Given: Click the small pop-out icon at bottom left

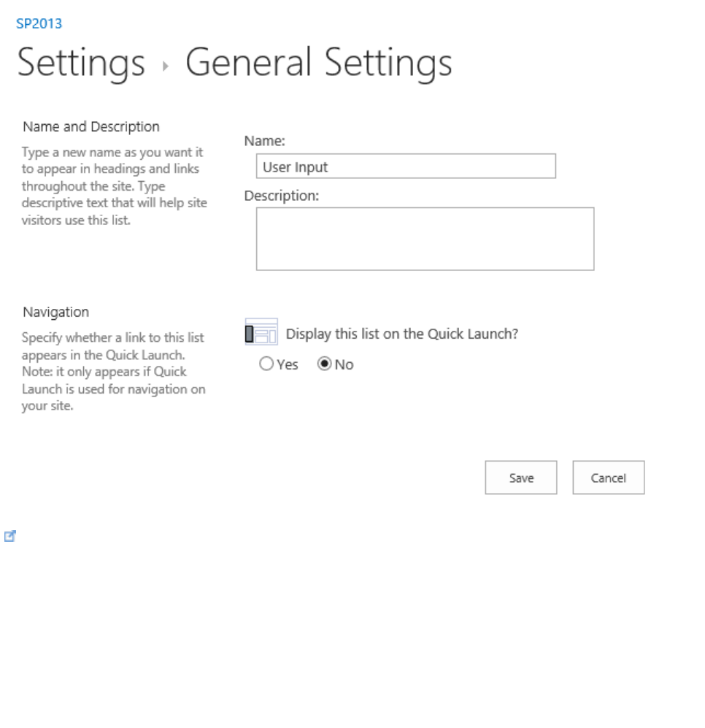Looking at the screenshot, I should coord(10,536).
